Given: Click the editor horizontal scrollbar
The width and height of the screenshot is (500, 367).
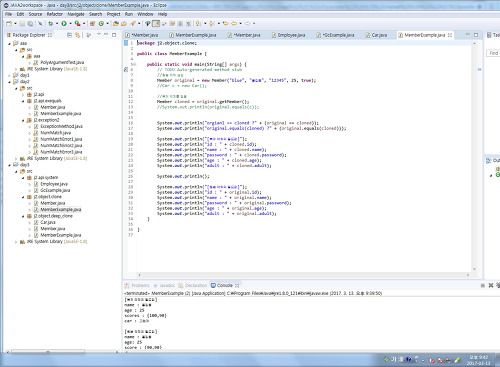Looking at the screenshot, I should [303, 275].
